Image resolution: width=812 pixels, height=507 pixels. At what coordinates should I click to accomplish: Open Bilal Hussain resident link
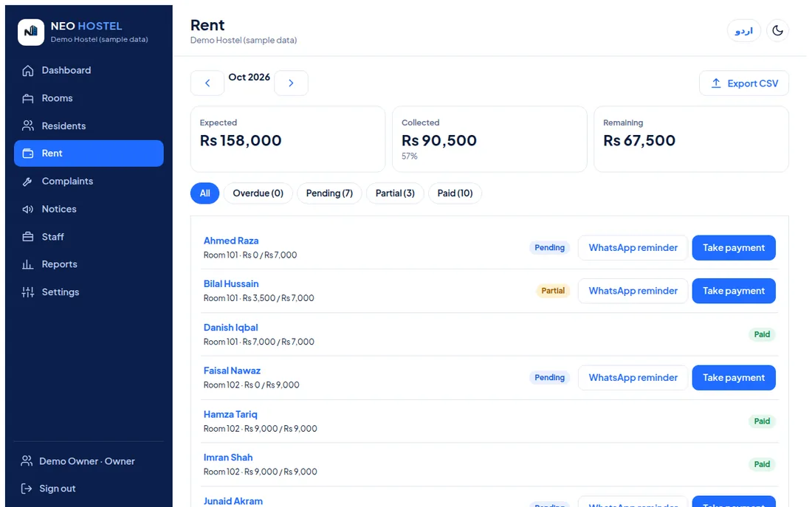coord(231,284)
